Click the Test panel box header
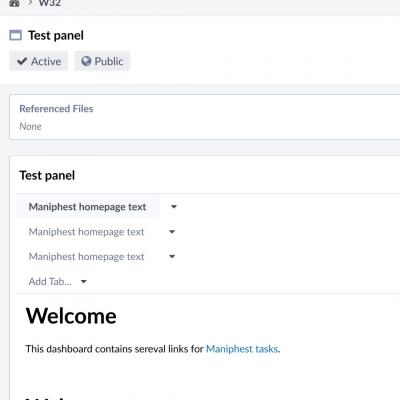The width and height of the screenshot is (400, 400). pyautogui.click(x=47, y=175)
